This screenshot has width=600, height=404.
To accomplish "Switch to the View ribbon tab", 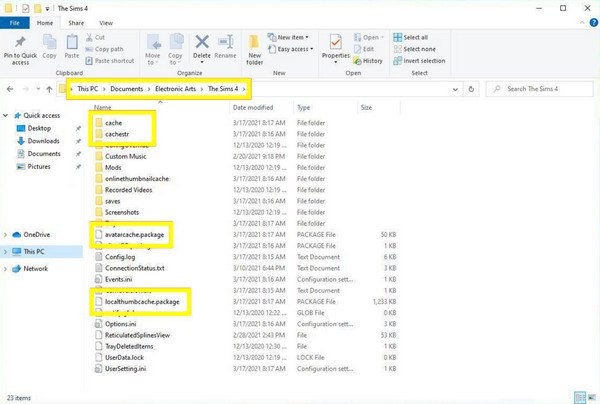I will coord(106,23).
